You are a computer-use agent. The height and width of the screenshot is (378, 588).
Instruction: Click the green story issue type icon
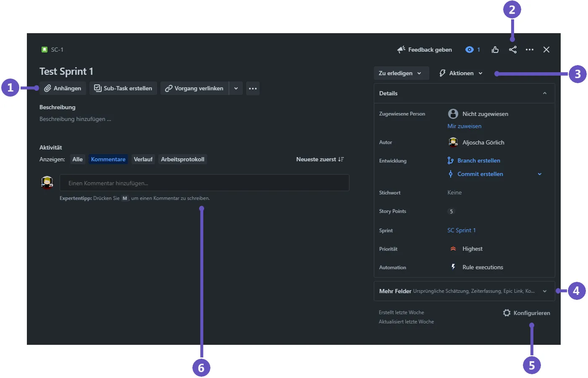point(45,50)
